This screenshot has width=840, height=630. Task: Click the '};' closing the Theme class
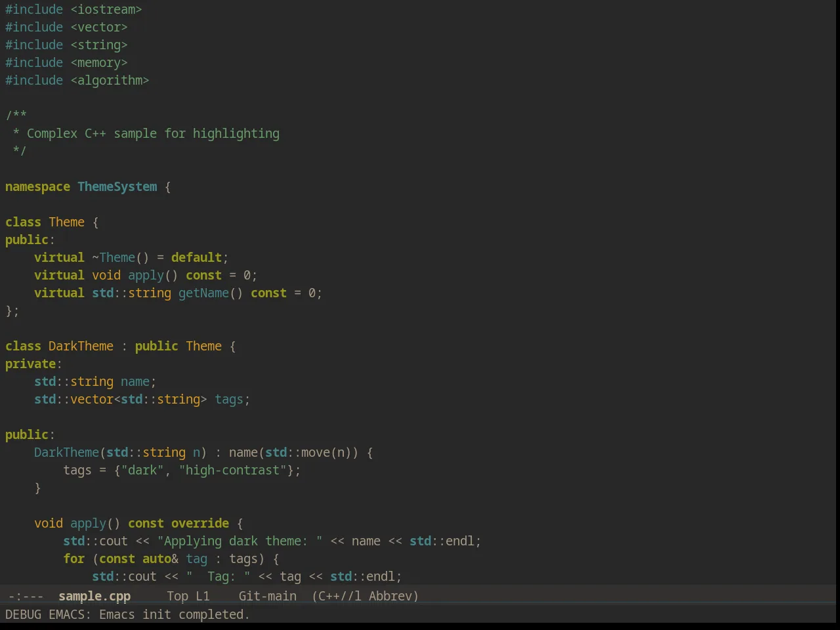coord(12,310)
